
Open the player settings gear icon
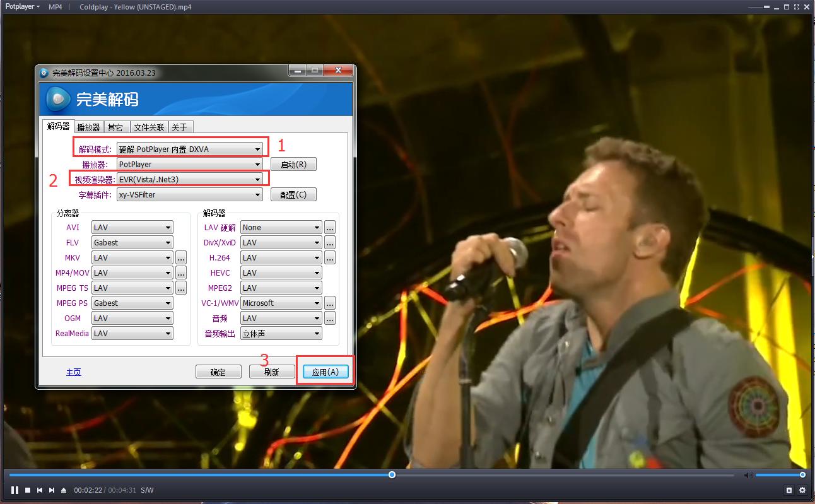(802, 490)
